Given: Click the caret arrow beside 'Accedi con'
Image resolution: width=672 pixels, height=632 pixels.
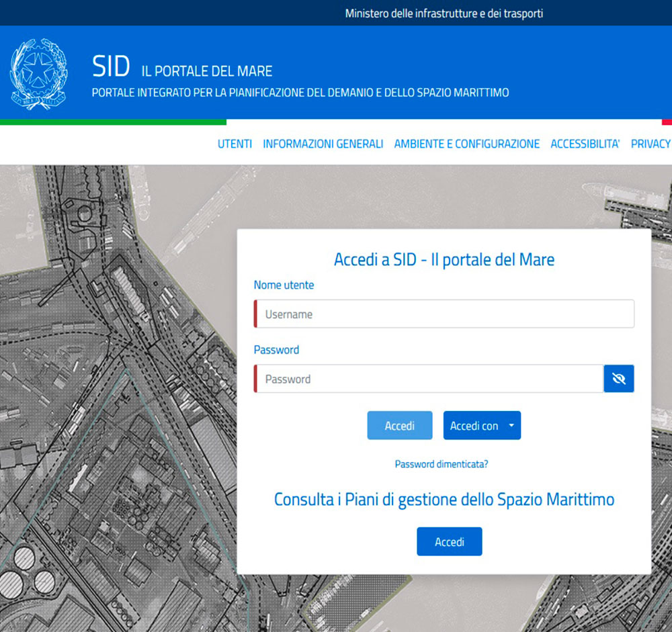Looking at the screenshot, I should click(x=510, y=426).
